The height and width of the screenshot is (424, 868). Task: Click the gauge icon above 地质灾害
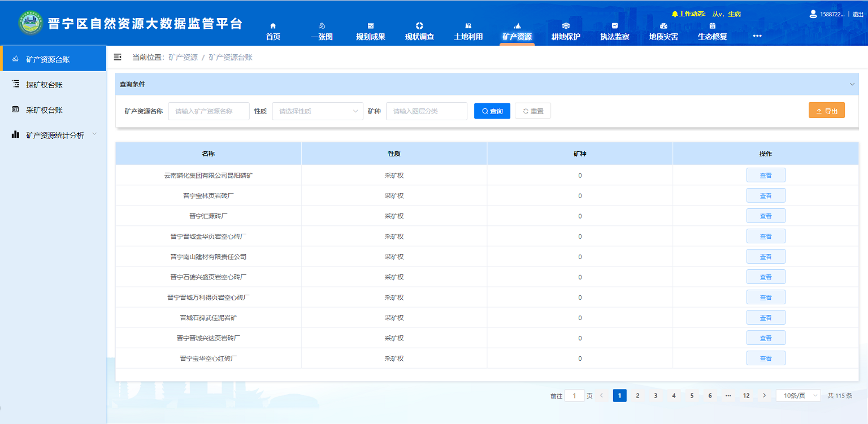pos(663,26)
